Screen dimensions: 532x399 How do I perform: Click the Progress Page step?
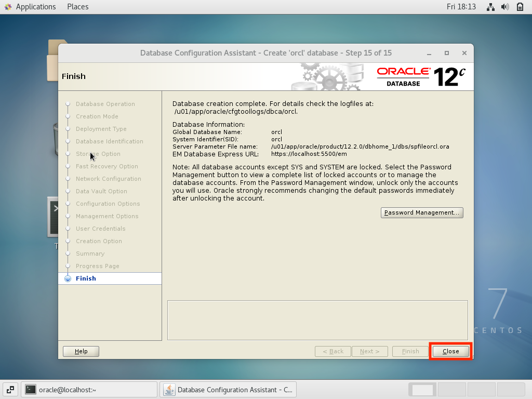[x=97, y=266]
